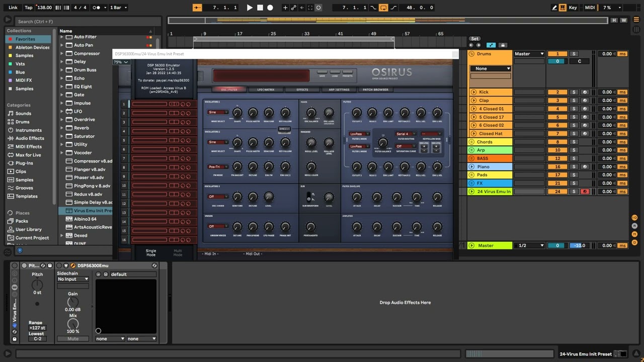Expand the Compressor folder in browser
644x362 pixels.
[x=62, y=53]
